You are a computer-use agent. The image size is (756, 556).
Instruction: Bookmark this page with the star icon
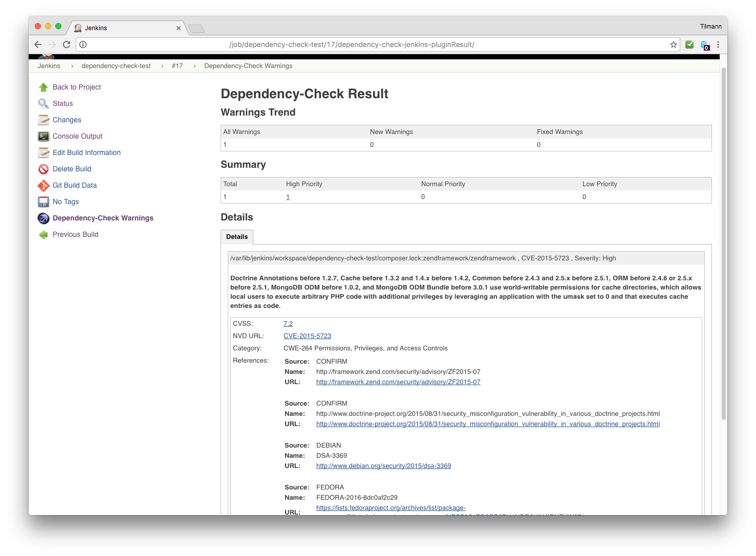(x=674, y=45)
